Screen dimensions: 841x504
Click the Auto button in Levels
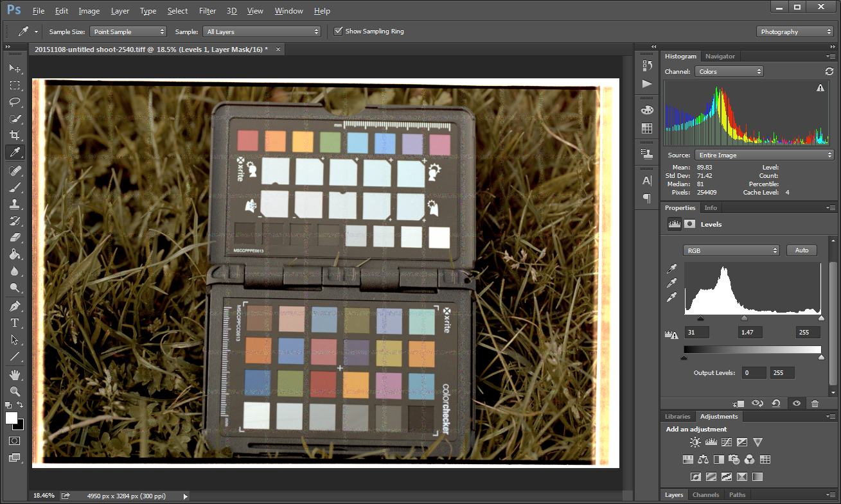coord(801,250)
